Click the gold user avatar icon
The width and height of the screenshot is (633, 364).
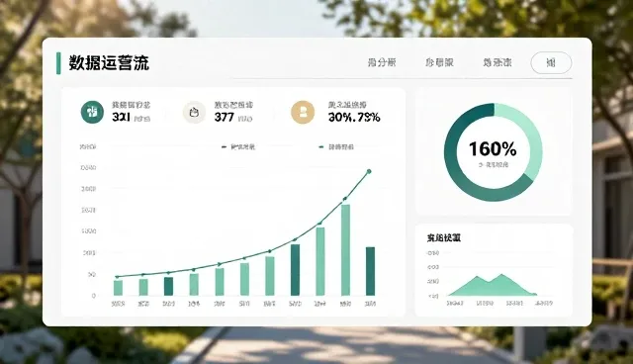[x=303, y=112]
